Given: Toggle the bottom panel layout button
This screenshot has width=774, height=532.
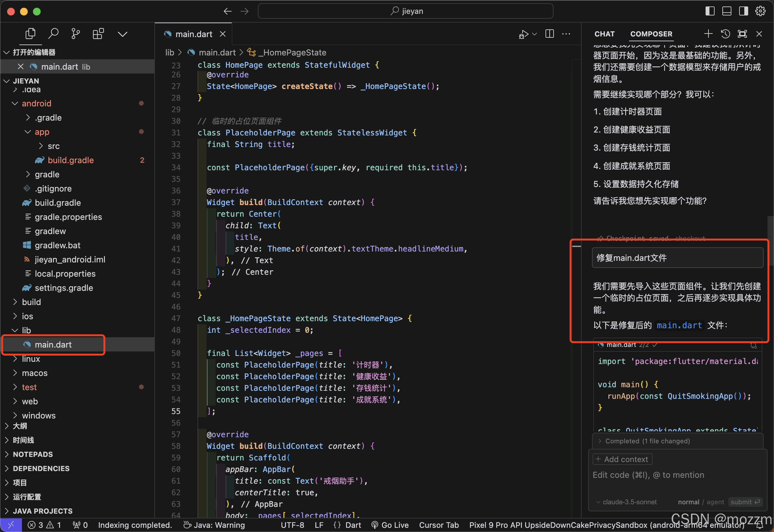Looking at the screenshot, I should [727, 11].
